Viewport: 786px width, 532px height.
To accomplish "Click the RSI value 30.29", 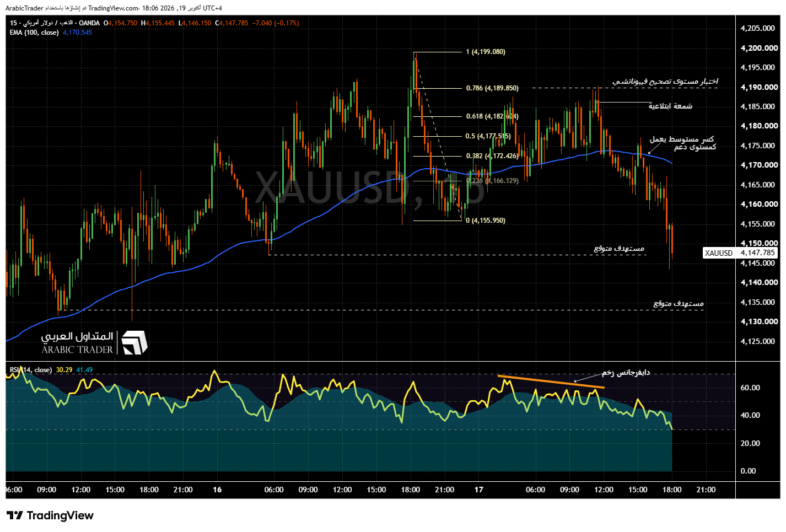I will coord(64,370).
